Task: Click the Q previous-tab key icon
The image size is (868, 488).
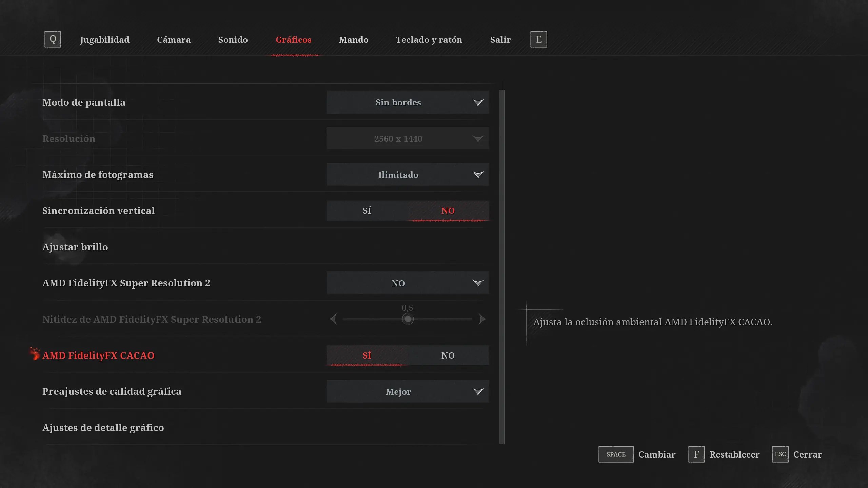Action: [x=53, y=39]
